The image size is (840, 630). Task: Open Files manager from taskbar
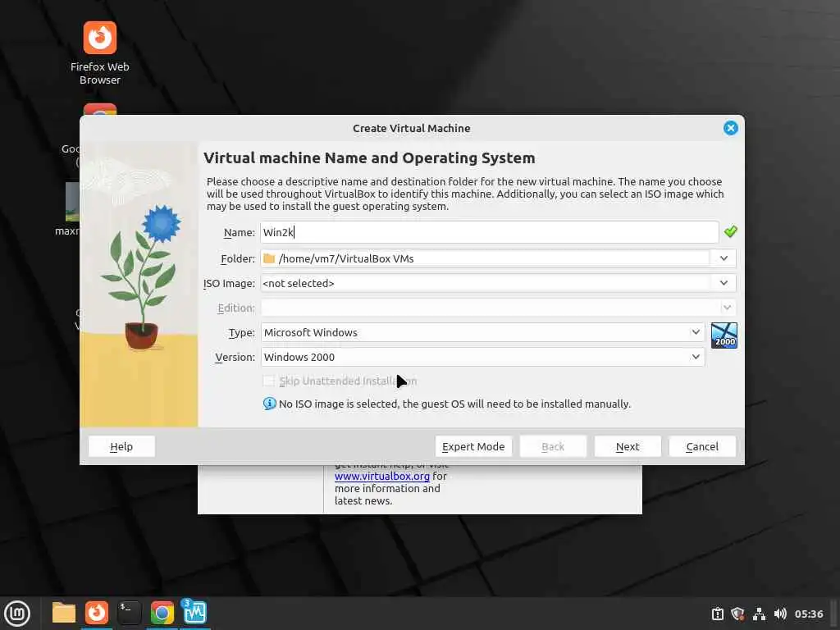tap(64, 613)
